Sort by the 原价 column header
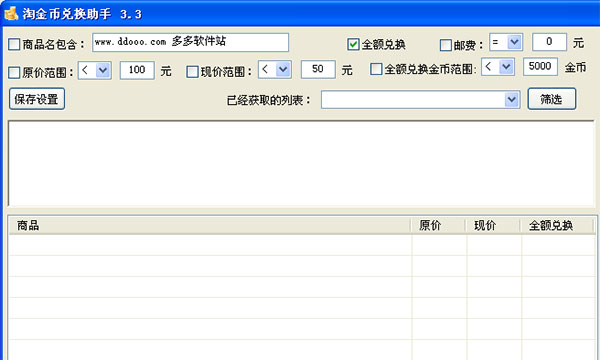 438,226
